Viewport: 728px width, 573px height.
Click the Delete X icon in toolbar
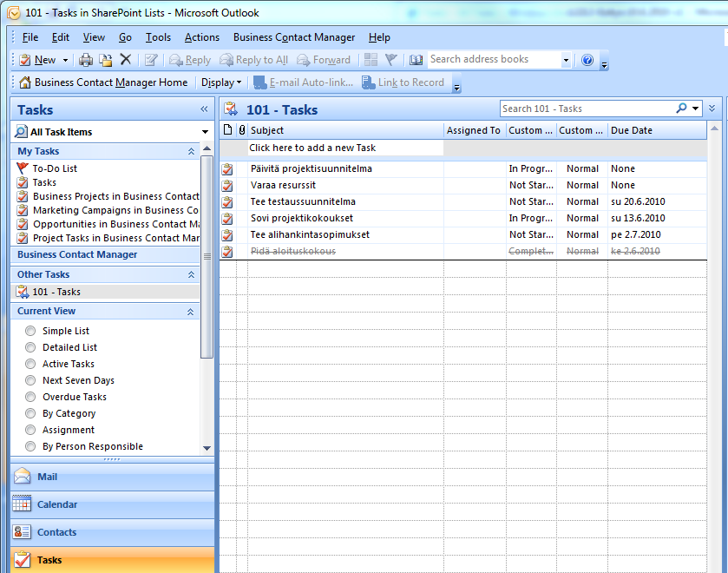pos(125,60)
